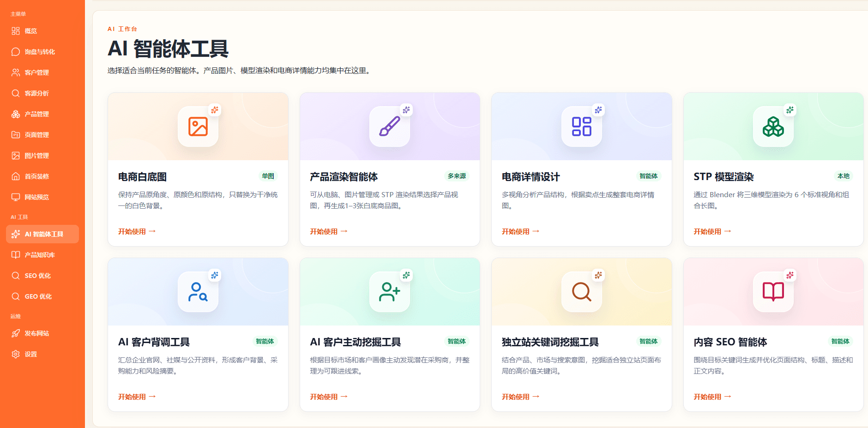The height and width of the screenshot is (428, 868).
Task: Click the 客源分析 magnifier icon in sidebar
Action: pos(16,93)
